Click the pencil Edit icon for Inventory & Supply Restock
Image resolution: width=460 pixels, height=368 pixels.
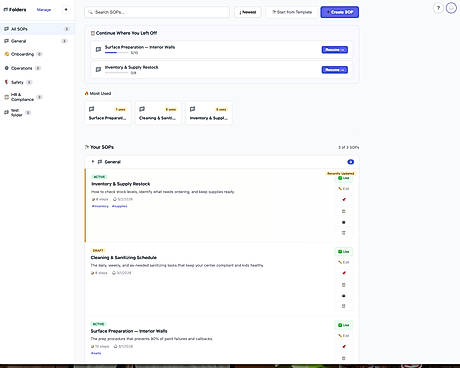coord(344,189)
